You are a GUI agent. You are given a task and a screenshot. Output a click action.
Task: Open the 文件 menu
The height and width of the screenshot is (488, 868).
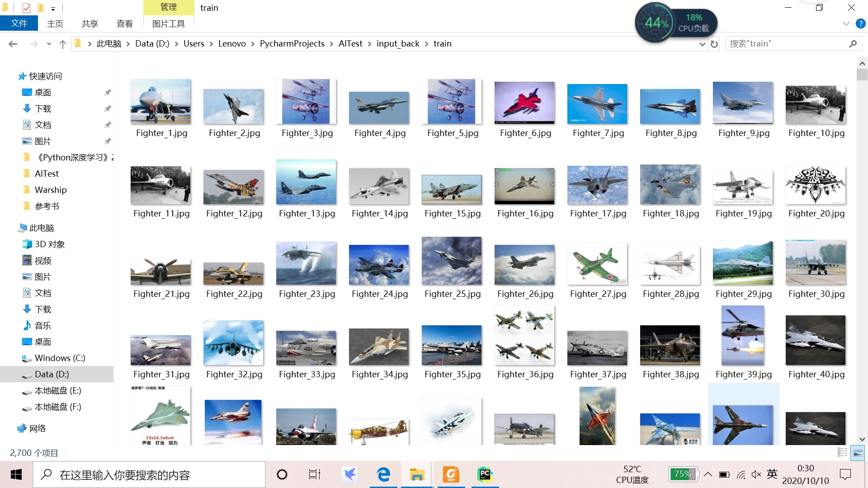pyautogui.click(x=19, y=23)
